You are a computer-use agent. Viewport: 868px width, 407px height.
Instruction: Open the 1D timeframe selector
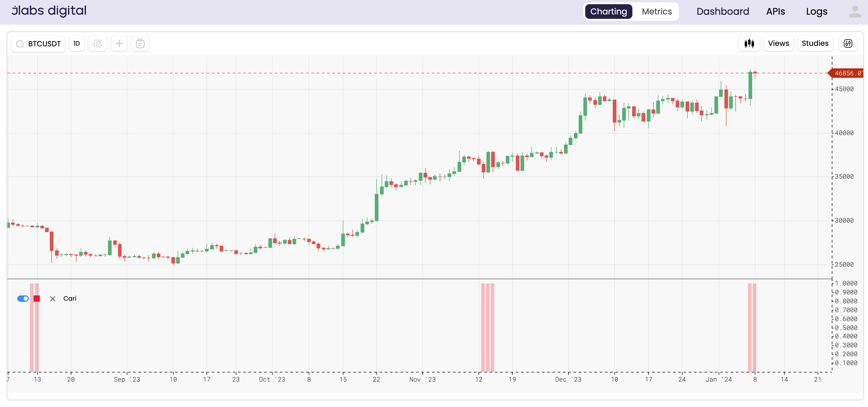[x=77, y=43]
